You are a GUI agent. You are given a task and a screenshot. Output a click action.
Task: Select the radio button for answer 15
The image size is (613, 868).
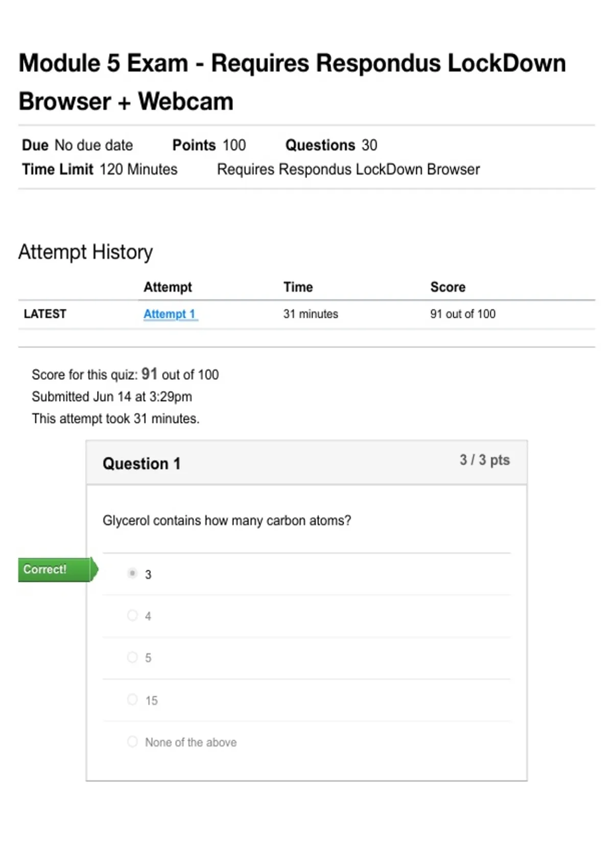[132, 700]
